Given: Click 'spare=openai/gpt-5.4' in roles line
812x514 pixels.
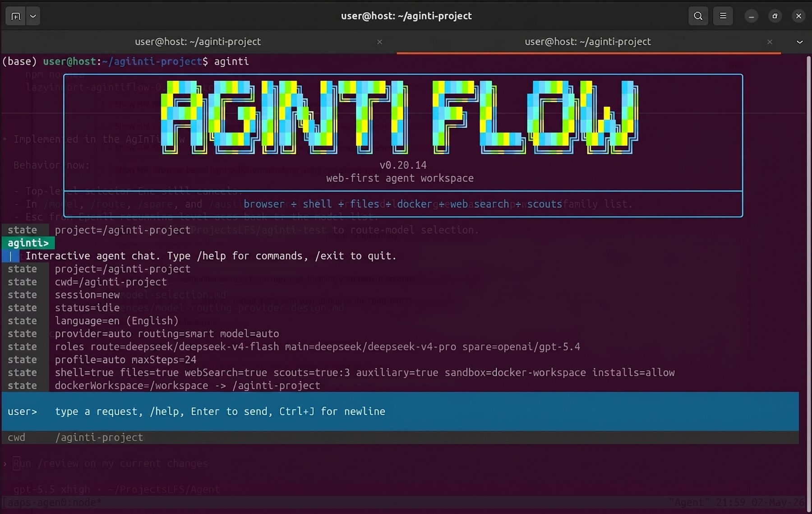Looking at the screenshot, I should 521,347.
